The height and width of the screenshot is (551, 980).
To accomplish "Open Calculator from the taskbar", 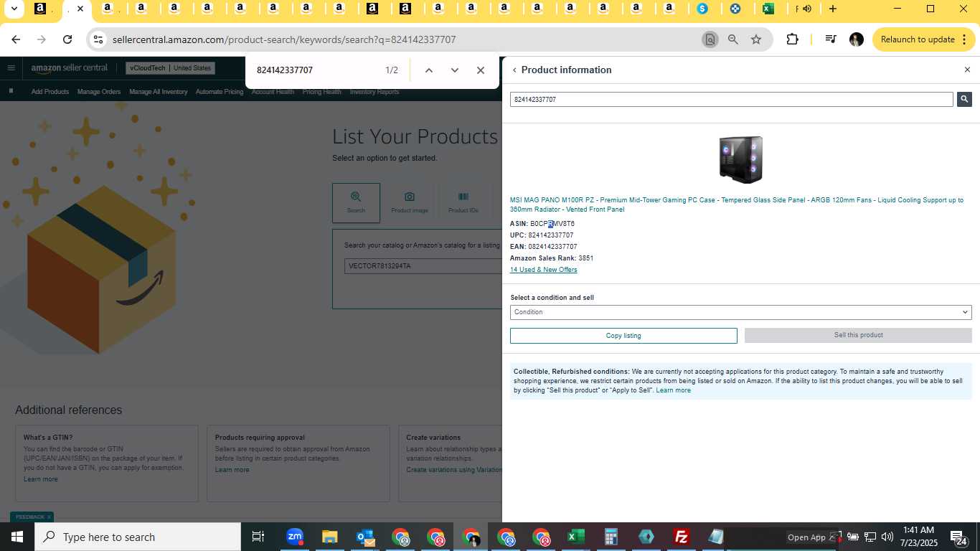I will [611, 537].
